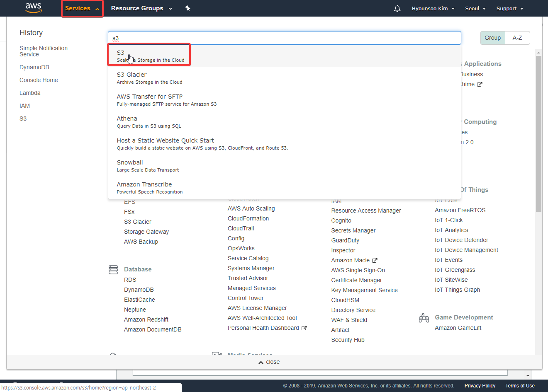Switch to A-Z view
The image size is (548, 392).
(517, 38)
